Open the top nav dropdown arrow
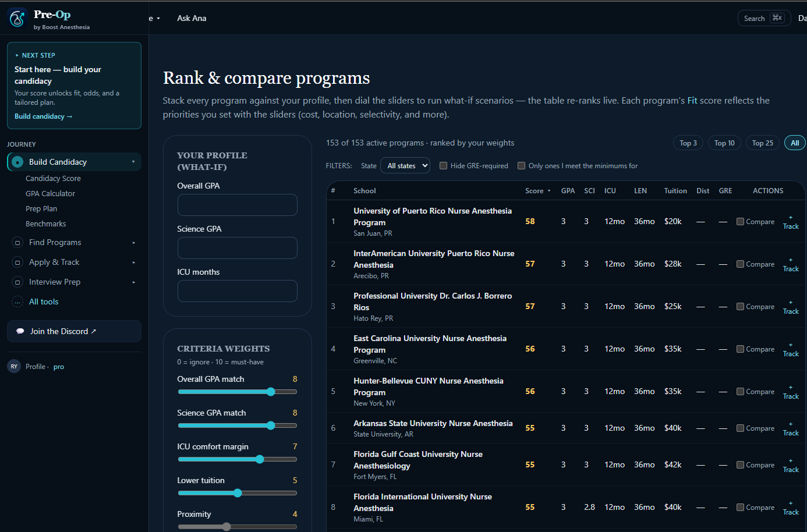 158,19
